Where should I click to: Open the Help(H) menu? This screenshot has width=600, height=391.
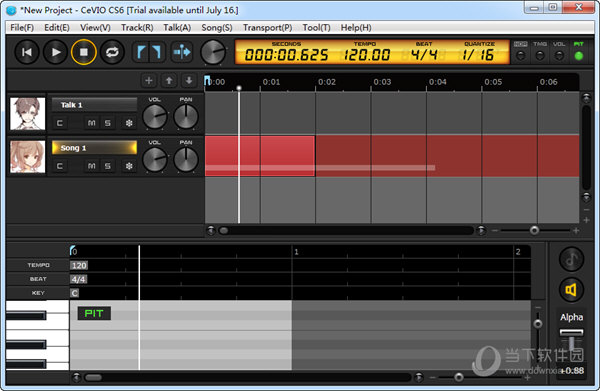[x=356, y=28]
